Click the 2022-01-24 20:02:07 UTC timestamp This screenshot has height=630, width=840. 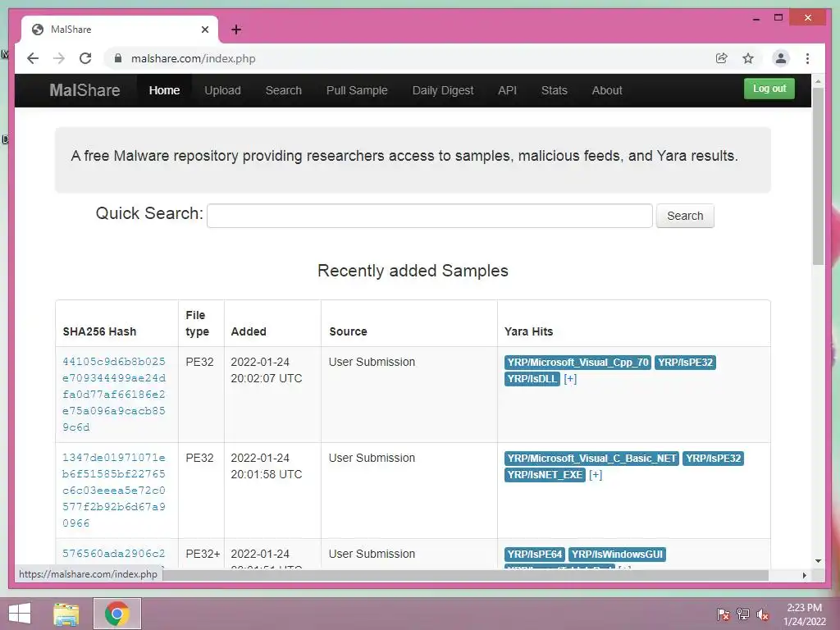pyautogui.click(x=267, y=370)
